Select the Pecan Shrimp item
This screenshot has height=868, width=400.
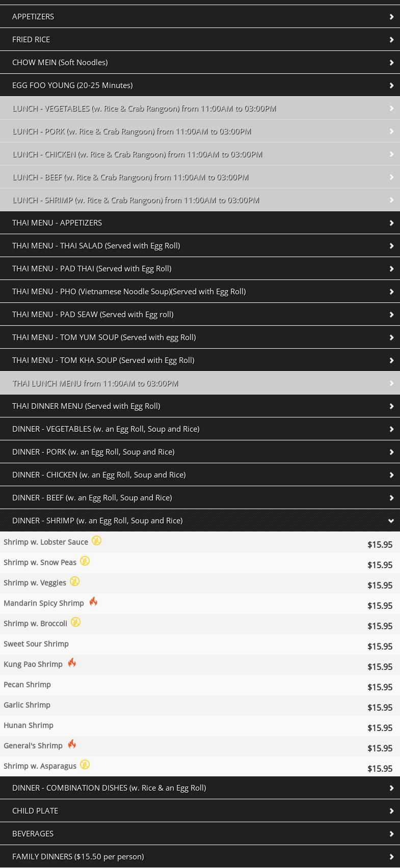point(28,685)
